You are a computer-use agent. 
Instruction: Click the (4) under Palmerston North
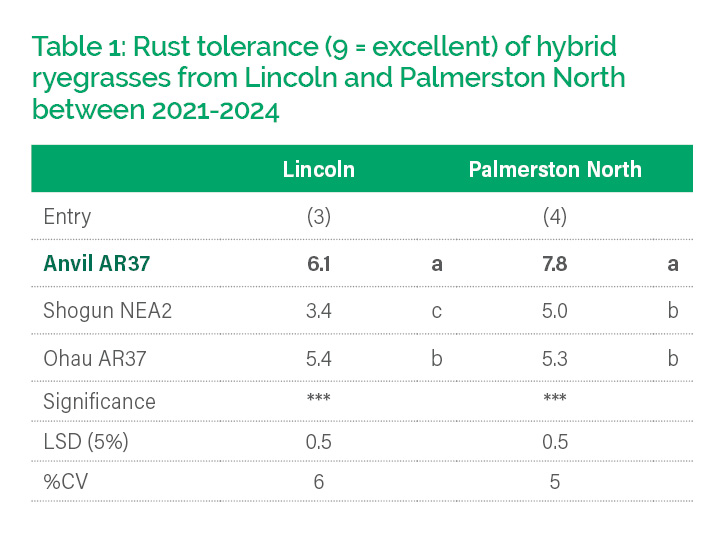click(555, 216)
